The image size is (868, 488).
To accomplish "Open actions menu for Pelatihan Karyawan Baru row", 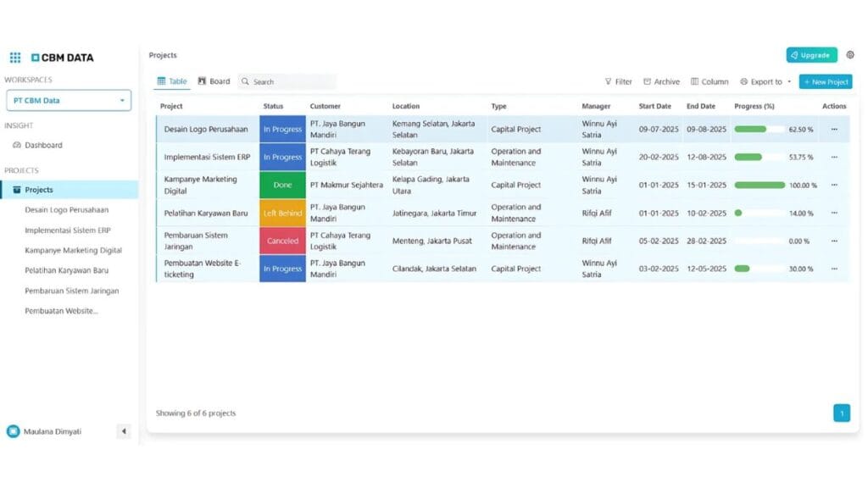I will click(834, 213).
